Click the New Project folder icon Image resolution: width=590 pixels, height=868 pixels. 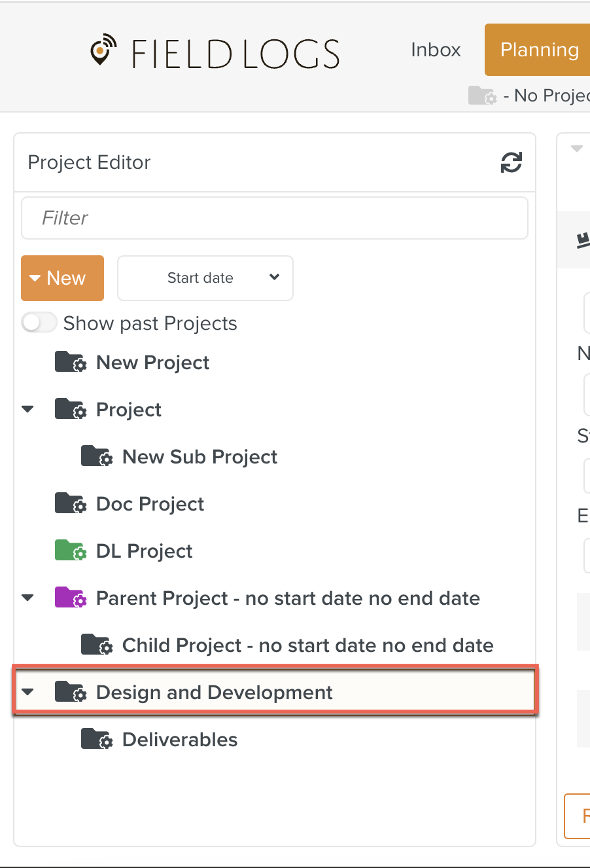point(70,363)
